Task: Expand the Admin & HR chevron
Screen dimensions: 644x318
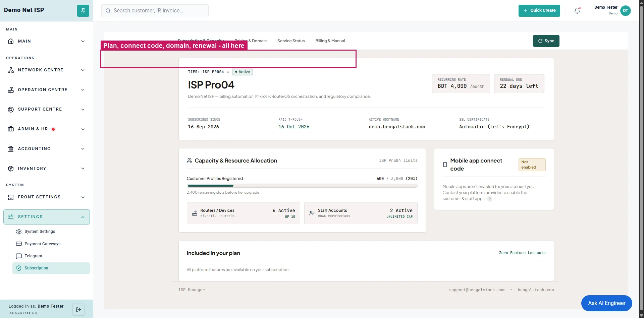Action: 83,129
